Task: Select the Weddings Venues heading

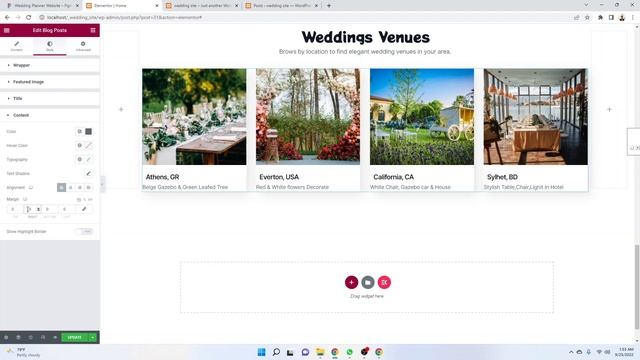Action: click(365, 37)
